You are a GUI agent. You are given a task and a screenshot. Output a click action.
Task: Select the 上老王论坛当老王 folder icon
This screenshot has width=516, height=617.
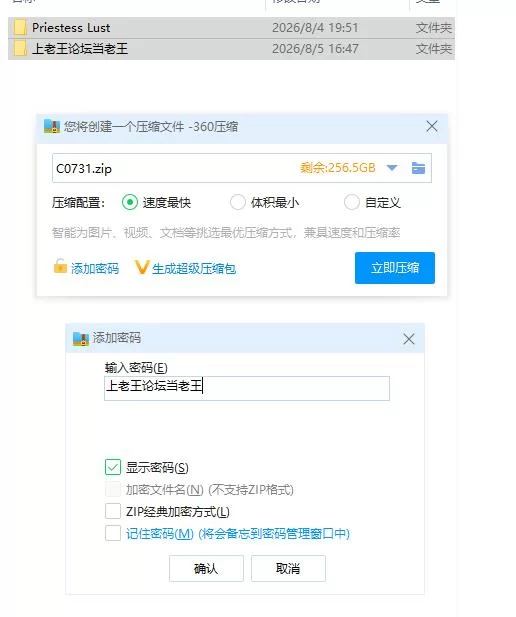(20, 49)
